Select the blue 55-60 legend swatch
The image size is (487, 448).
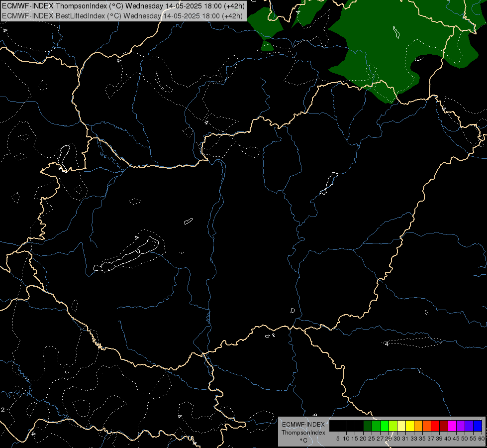tap(478, 426)
